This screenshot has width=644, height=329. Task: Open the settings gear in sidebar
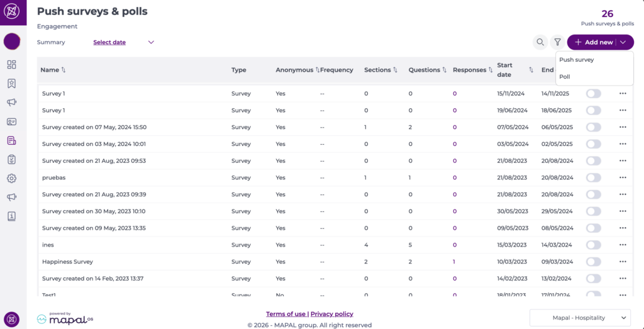(x=11, y=179)
